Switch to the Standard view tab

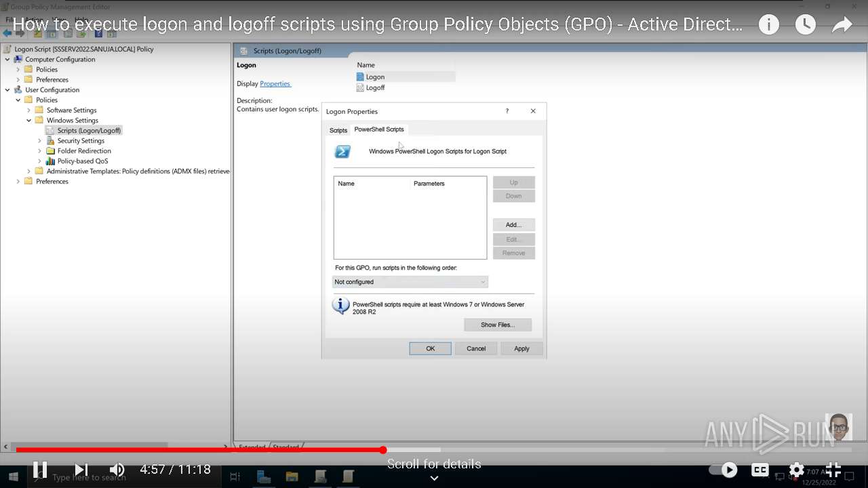click(285, 447)
